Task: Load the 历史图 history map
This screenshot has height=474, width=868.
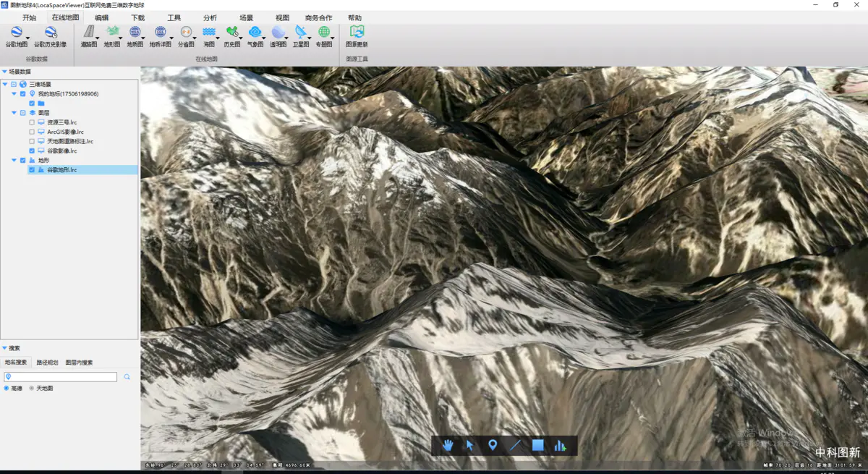Action: pyautogui.click(x=232, y=36)
